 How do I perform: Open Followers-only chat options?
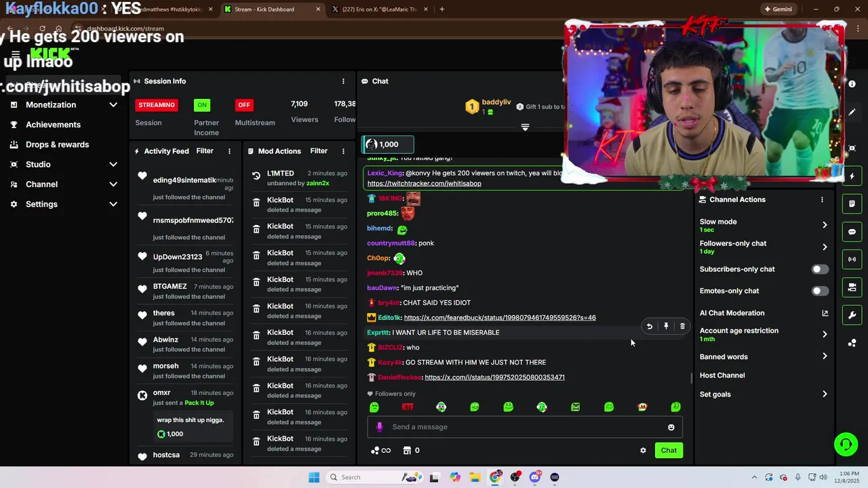coord(764,247)
